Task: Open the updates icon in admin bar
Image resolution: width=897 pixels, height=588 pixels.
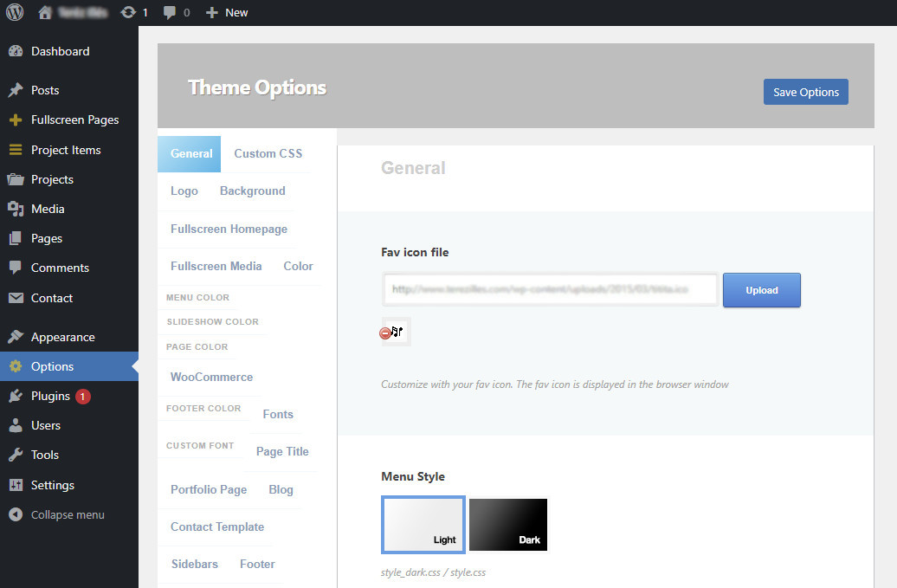Action: point(128,12)
